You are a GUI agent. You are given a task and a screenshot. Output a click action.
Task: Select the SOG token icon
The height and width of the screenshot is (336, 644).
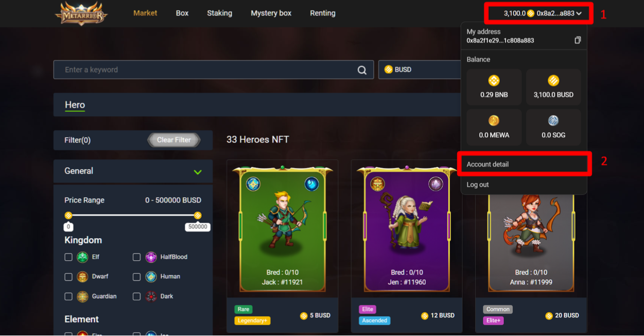tap(553, 121)
